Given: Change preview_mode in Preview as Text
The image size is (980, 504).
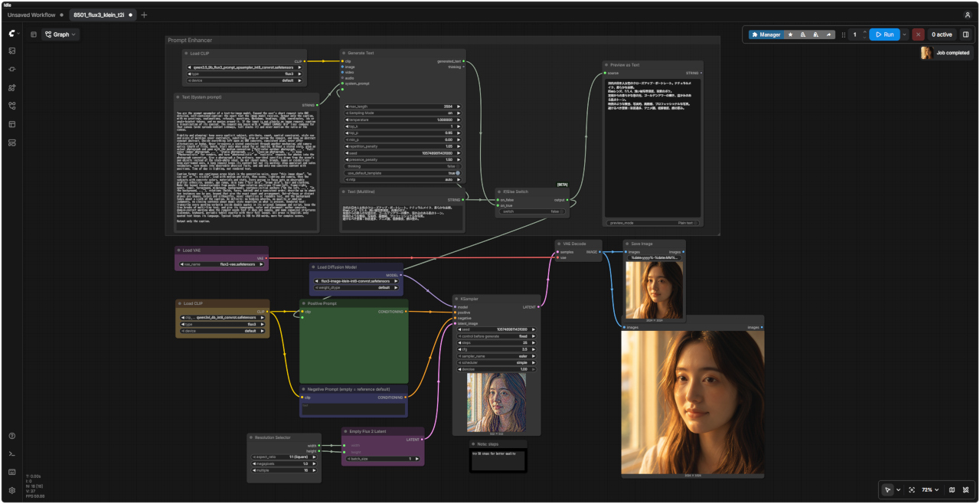Looking at the screenshot, I should click(653, 223).
